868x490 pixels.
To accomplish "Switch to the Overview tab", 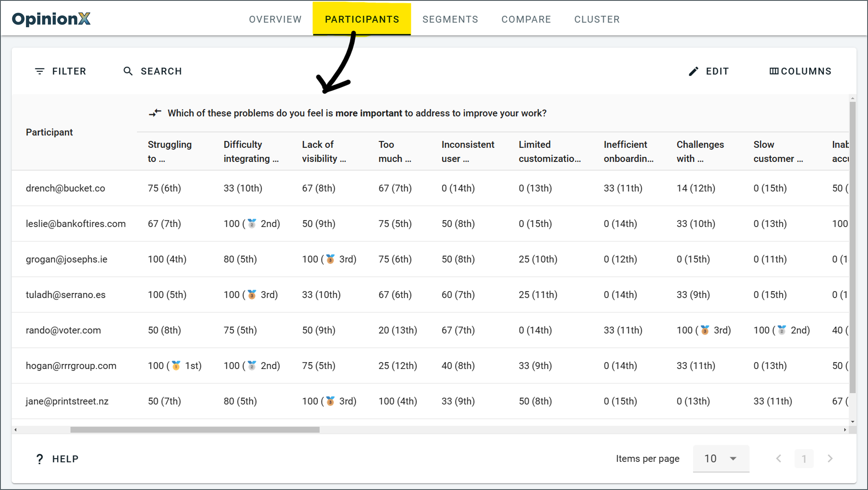I will point(275,19).
